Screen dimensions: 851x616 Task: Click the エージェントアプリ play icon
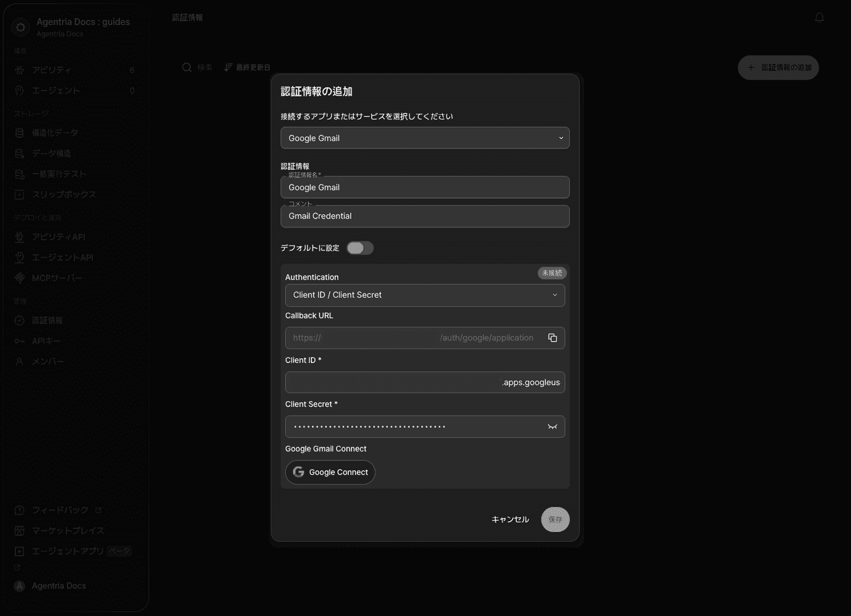(x=19, y=551)
